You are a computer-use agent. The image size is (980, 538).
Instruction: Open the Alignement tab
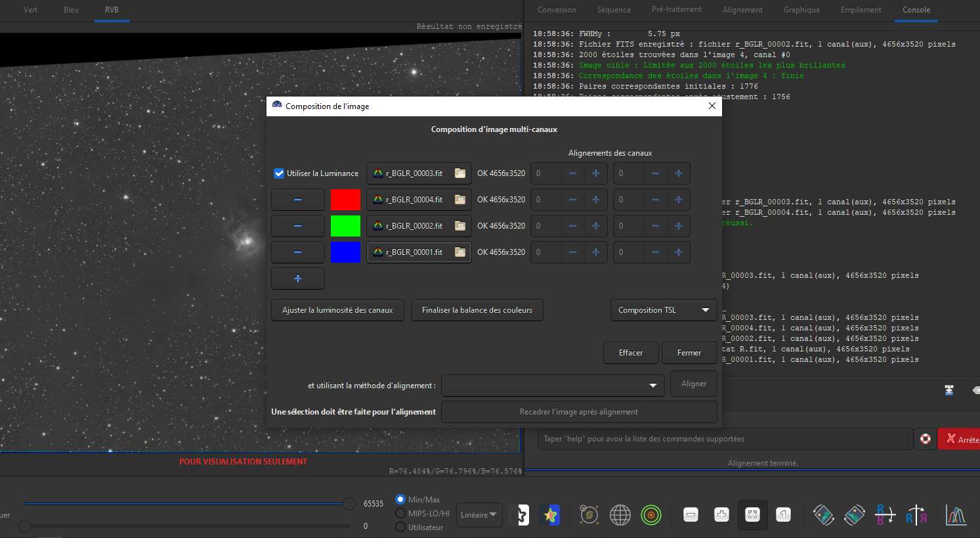pyautogui.click(x=742, y=10)
